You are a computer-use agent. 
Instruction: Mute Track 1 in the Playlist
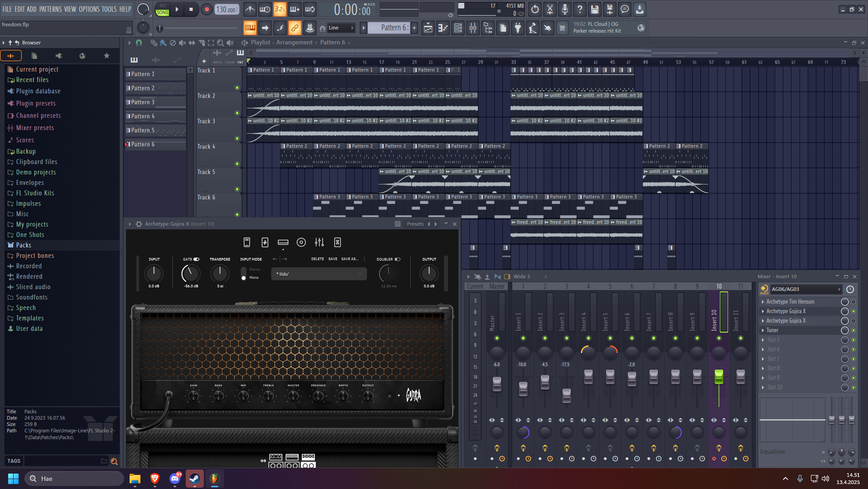(237, 87)
